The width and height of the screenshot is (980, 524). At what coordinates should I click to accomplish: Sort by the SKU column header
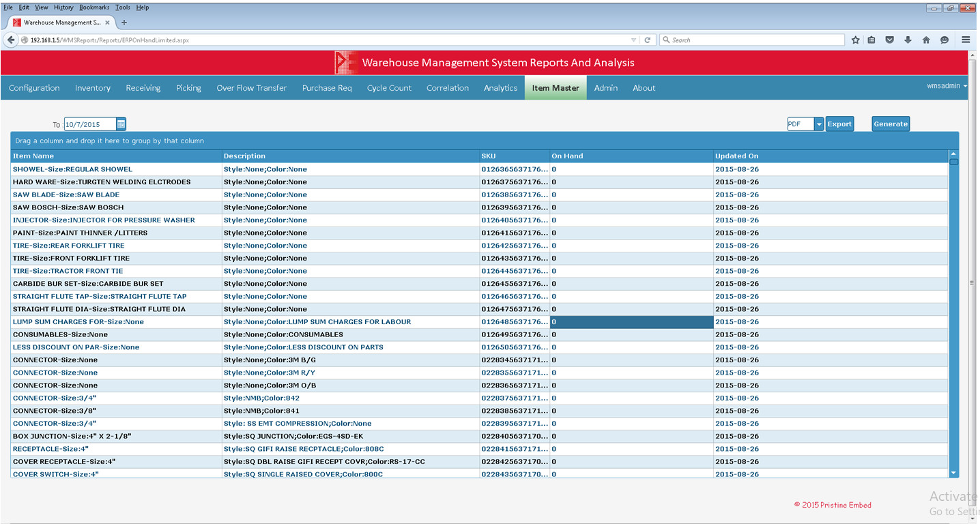pyautogui.click(x=515, y=156)
